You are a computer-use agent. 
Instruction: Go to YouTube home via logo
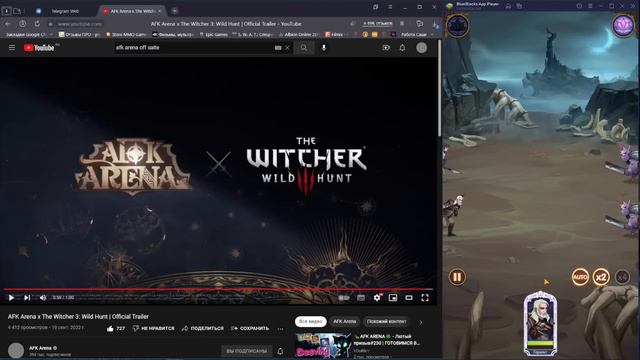[x=39, y=48]
